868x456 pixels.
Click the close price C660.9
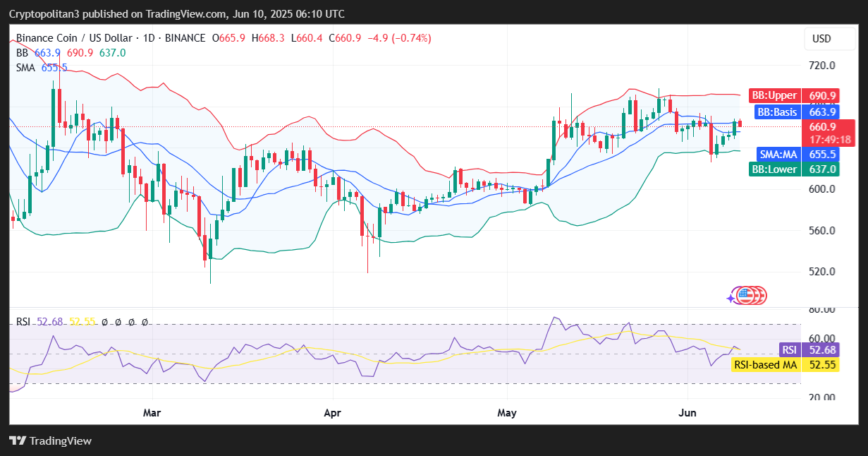(345, 38)
